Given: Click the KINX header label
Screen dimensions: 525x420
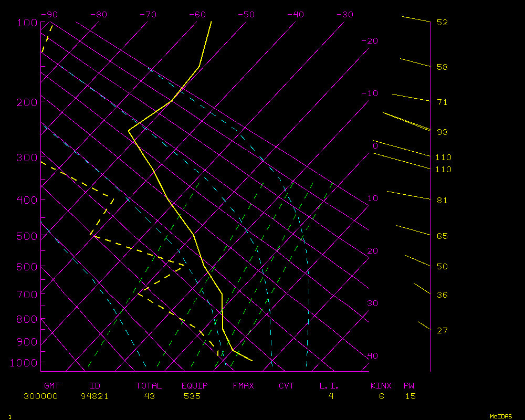Looking at the screenshot, I should click(381, 386).
